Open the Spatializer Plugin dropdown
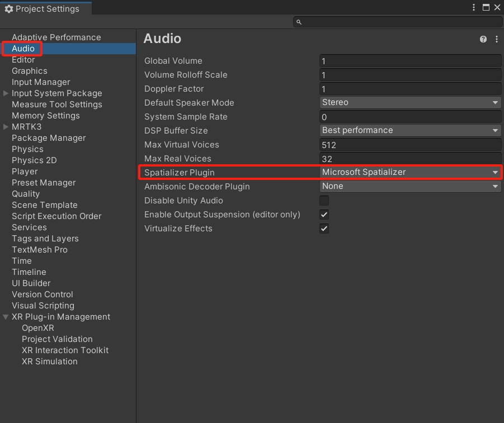The width and height of the screenshot is (504, 423). [x=410, y=172]
